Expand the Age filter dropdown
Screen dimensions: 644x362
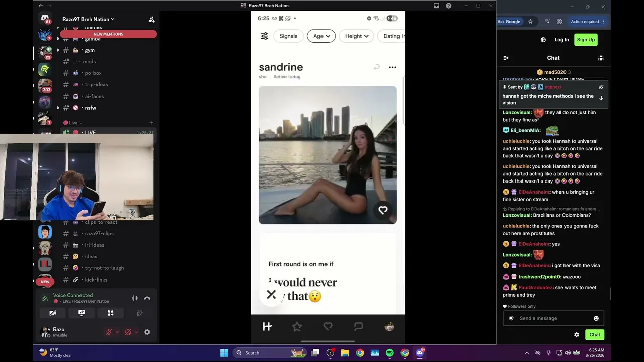[321, 36]
